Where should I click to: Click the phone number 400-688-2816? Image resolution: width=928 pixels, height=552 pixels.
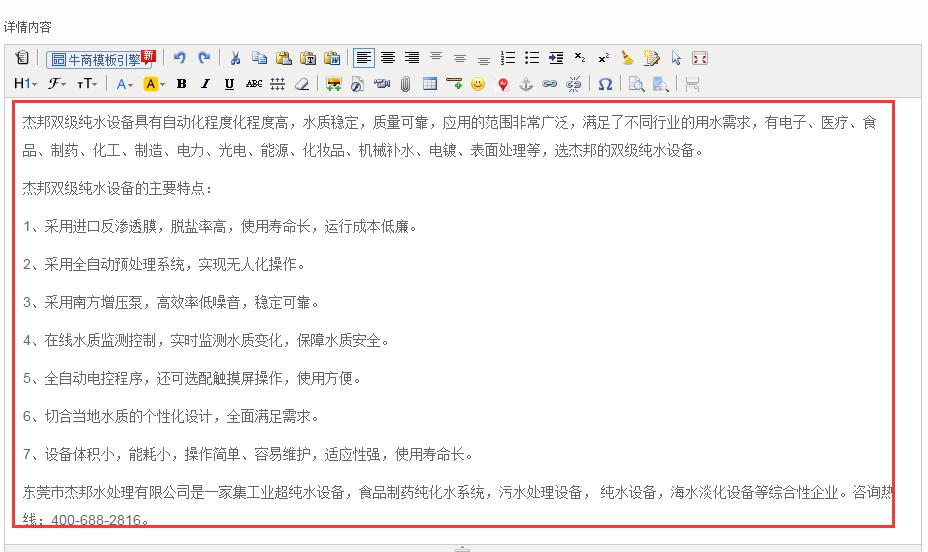pos(96,520)
